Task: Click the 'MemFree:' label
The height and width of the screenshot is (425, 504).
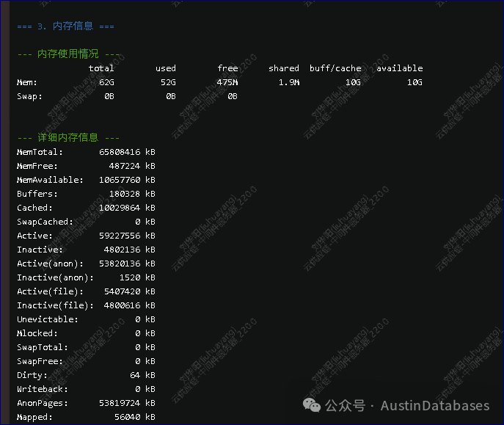Action: pyautogui.click(x=37, y=166)
